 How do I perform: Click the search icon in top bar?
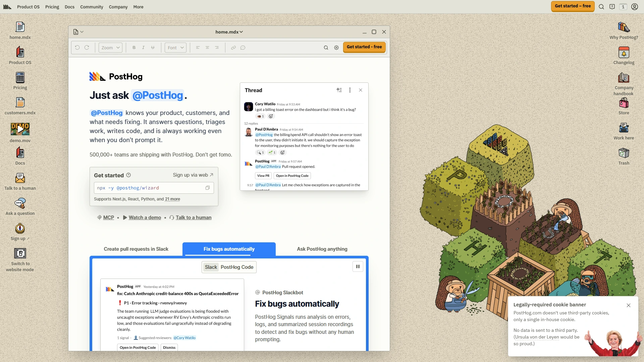pos(601,7)
